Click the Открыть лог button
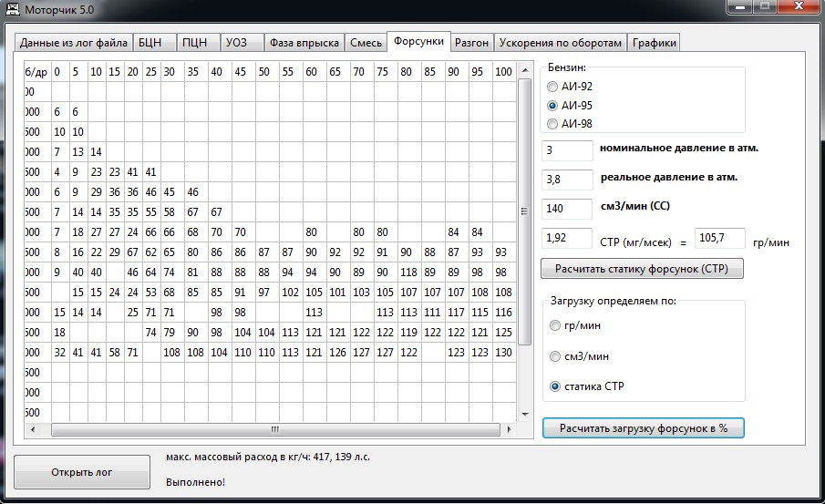 click(81, 472)
